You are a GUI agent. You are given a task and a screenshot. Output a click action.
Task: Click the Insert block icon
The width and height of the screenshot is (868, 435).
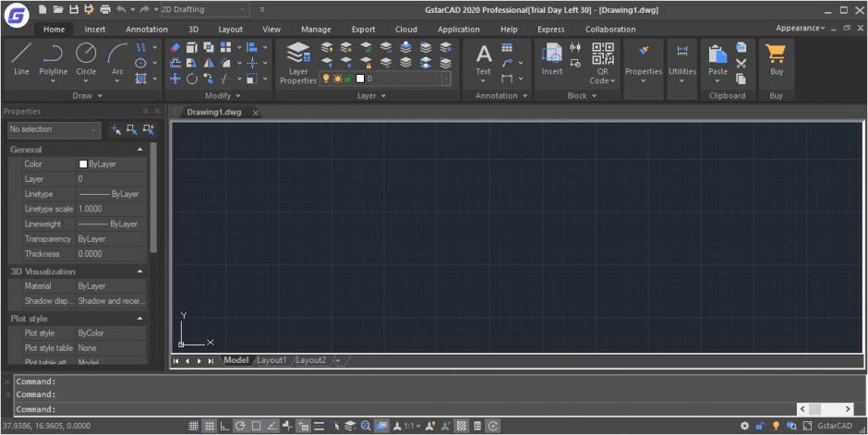click(x=552, y=59)
